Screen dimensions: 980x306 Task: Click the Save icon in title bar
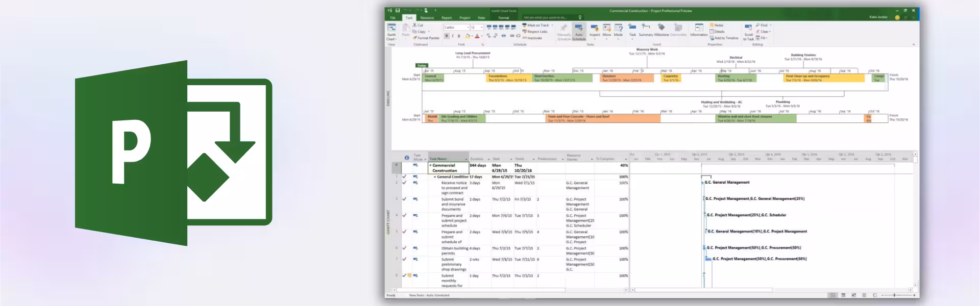(x=398, y=10)
